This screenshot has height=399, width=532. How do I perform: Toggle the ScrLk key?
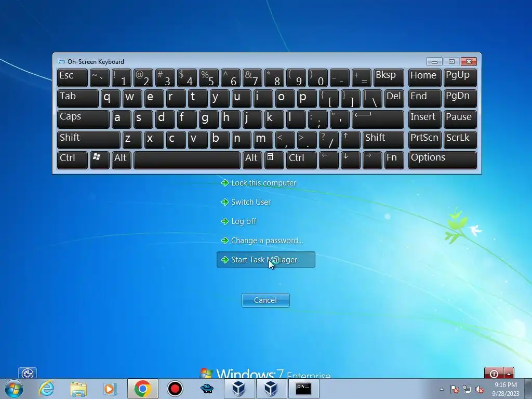(x=460, y=140)
